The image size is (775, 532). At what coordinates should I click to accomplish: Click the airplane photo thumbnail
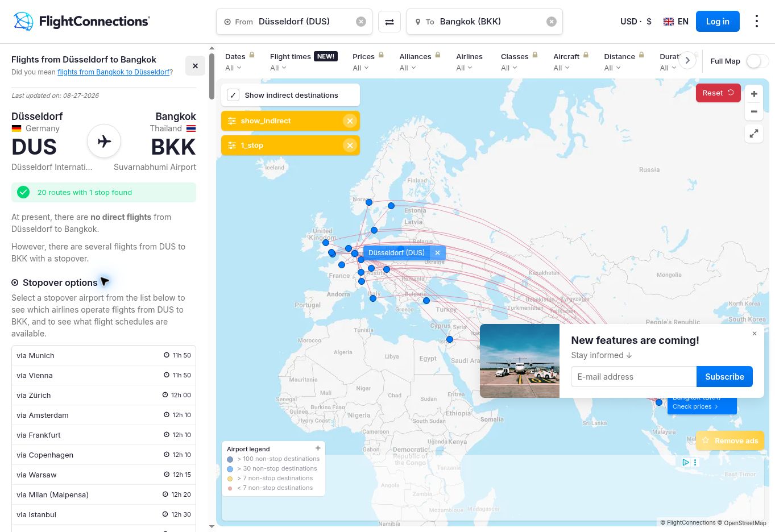[520, 361]
